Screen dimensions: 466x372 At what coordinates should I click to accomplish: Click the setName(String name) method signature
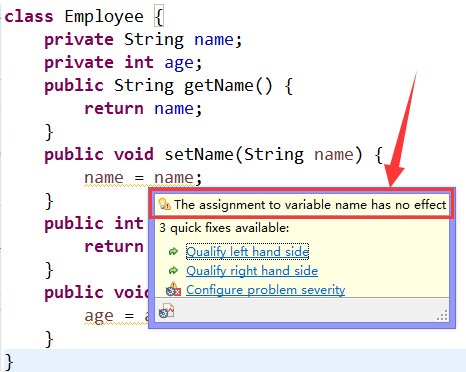tap(213, 155)
